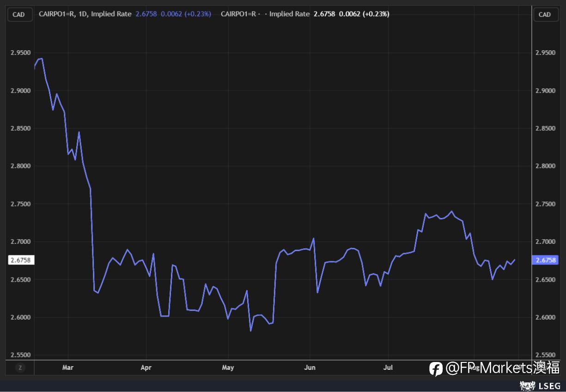Viewport: 566px width, 392px height.
Task: Click the 2.5500 label on left axis
Action: (x=21, y=355)
